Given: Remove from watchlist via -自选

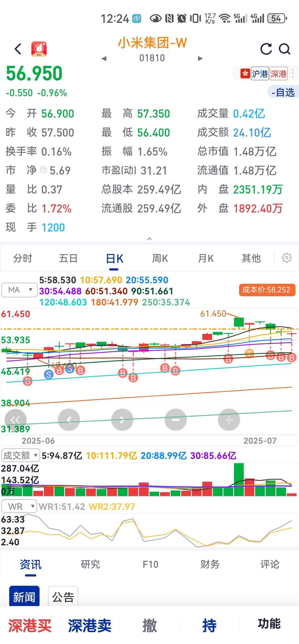Looking at the screenshot, I should (283, 92).
